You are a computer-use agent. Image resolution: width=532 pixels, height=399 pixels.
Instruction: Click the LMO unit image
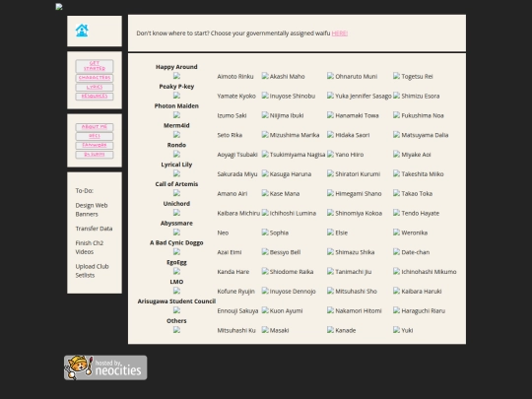tap(176, 291)
